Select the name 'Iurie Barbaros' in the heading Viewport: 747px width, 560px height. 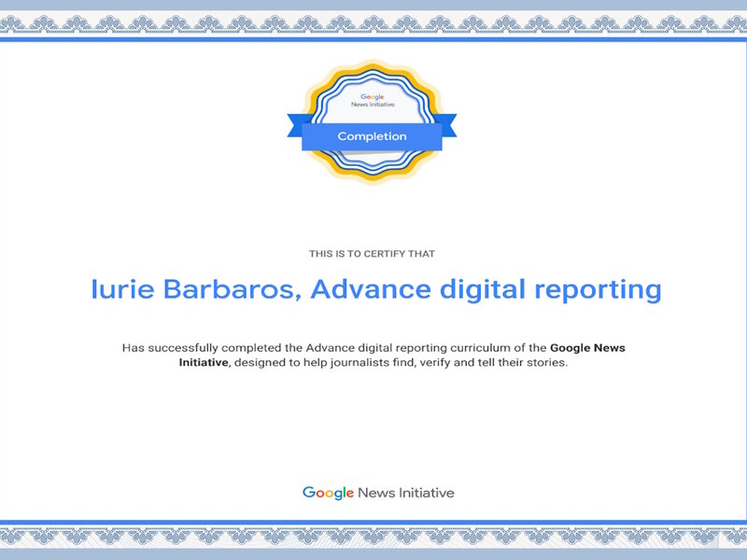coord(194,289)
